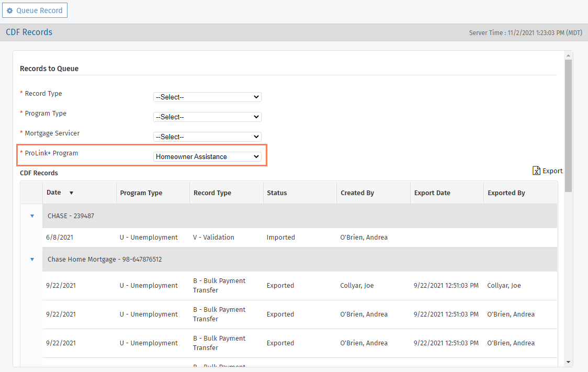The height and width of the screenshot is (372, 588).
Task: Click the Date sort descending arrow
Action: [71, 193]
